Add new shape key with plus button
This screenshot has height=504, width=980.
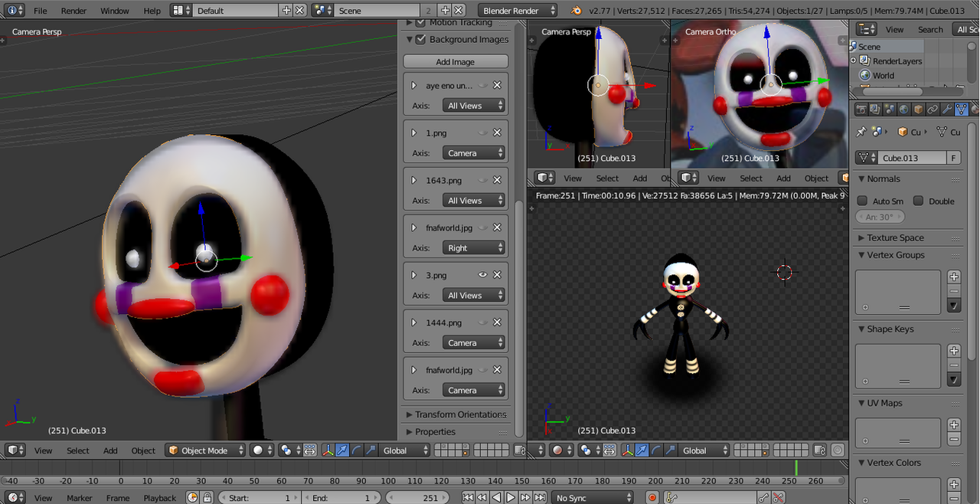pyautogui.click(x=954, y=351)
